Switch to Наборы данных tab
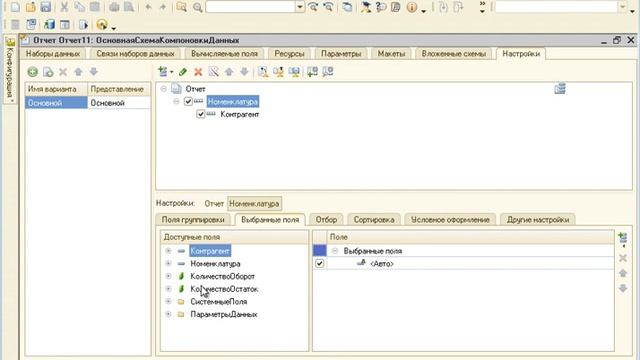Screen dimensions: 640x360 53,53
